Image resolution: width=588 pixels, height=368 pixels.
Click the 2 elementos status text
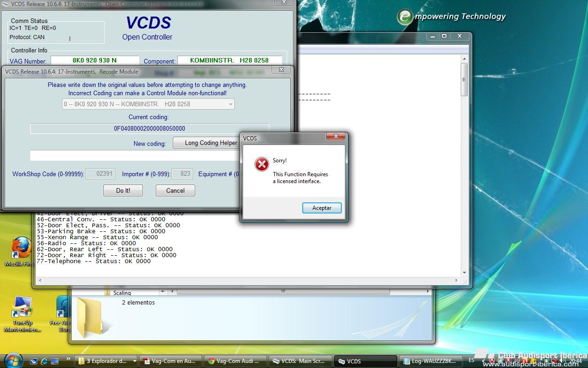point(138,303)
